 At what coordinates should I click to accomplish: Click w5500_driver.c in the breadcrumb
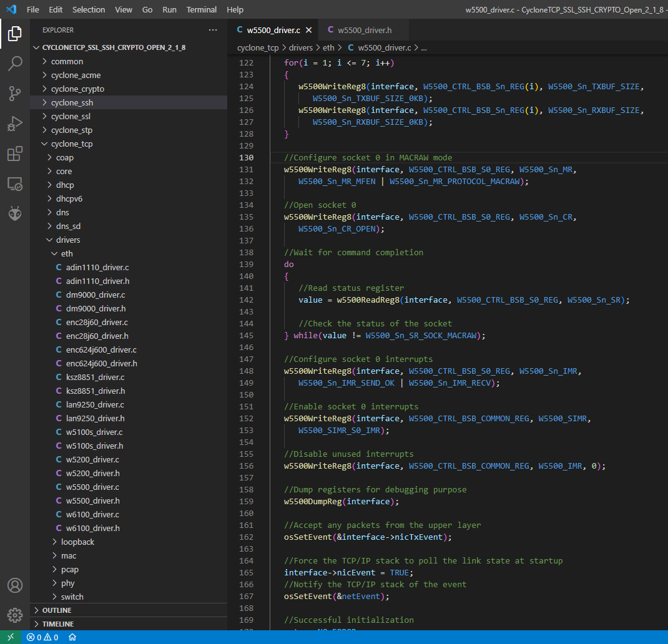click(x=385, y=47)
